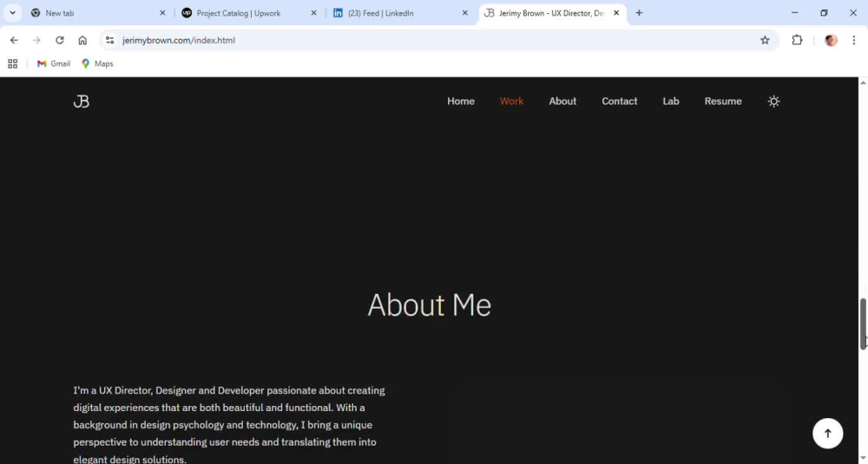Visit the Lab nav link
The height and width of the screenshot is (464, 868).
(671, 101)
